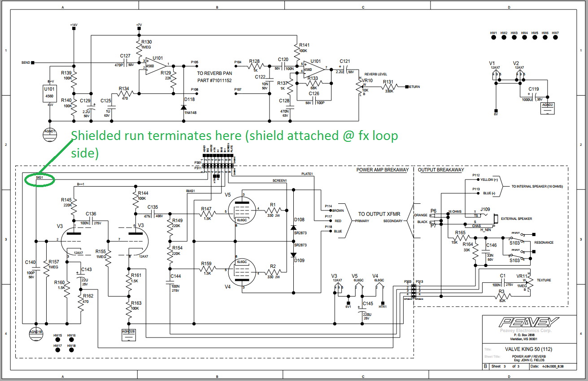Select the C121 capacitor label
Screen dimensions: 588x381
(345, 61)
